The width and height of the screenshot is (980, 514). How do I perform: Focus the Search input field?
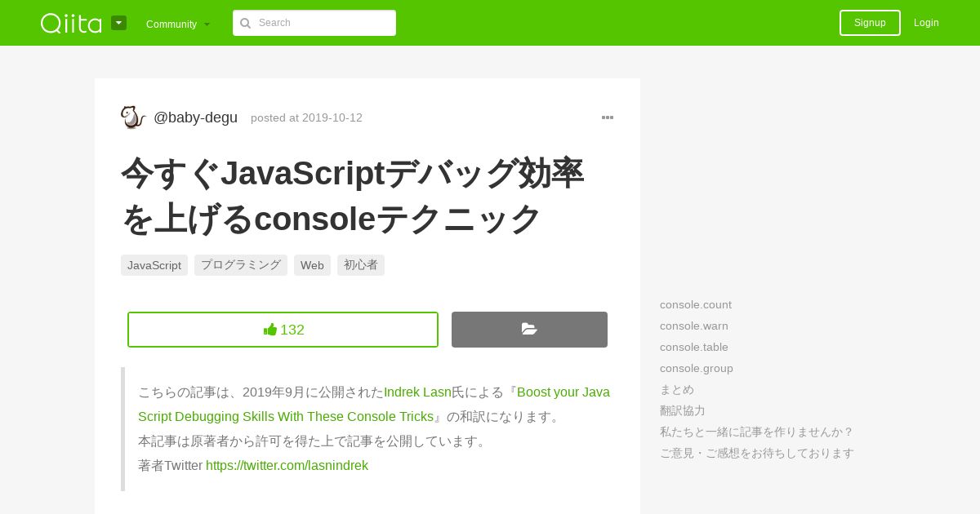314,23
